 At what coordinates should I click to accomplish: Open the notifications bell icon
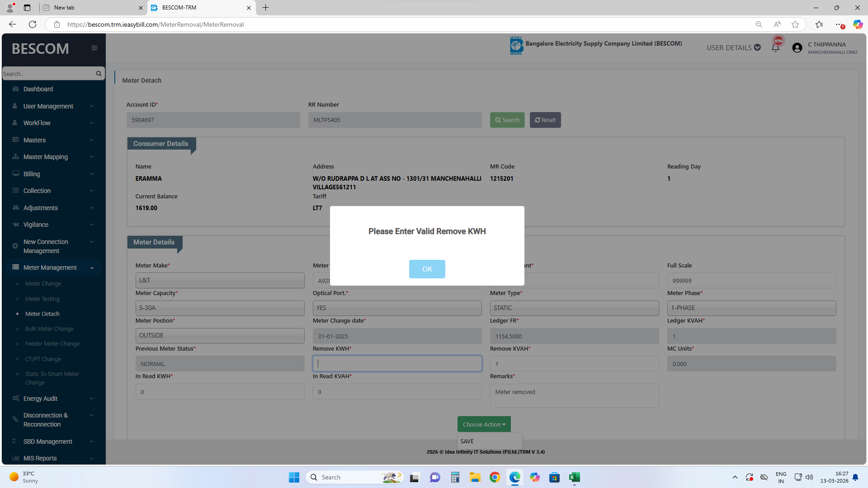click(775, 47)
